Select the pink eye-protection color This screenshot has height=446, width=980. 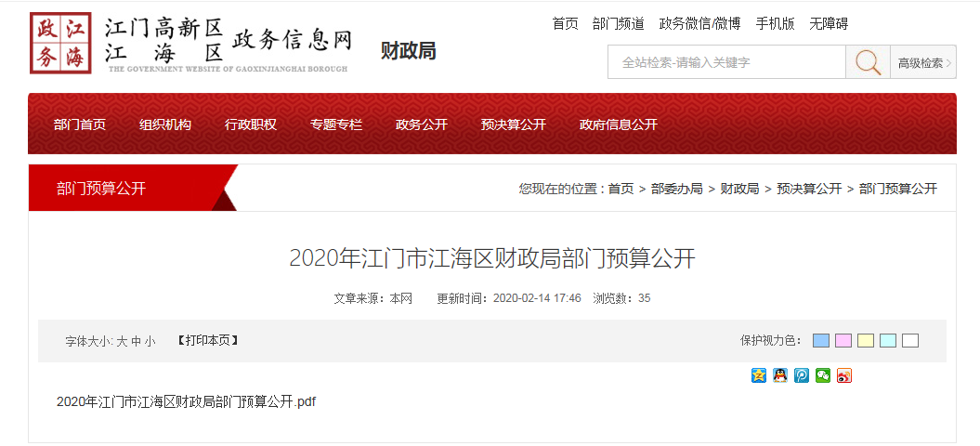click(843, 341)
